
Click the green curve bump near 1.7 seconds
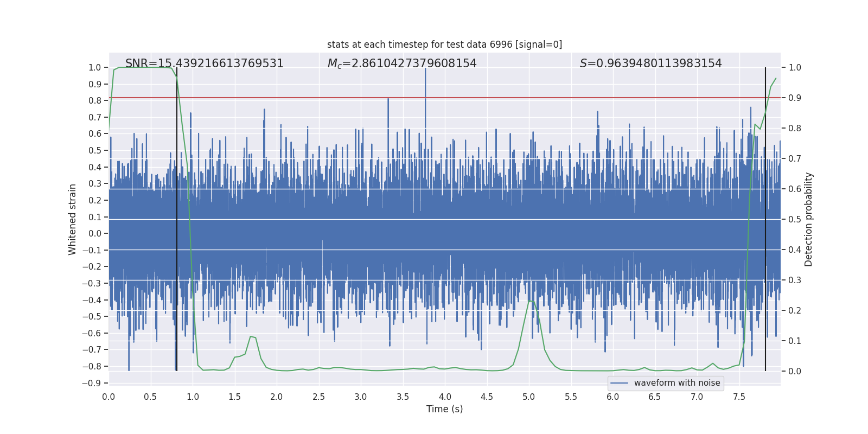tap(252, 337)
